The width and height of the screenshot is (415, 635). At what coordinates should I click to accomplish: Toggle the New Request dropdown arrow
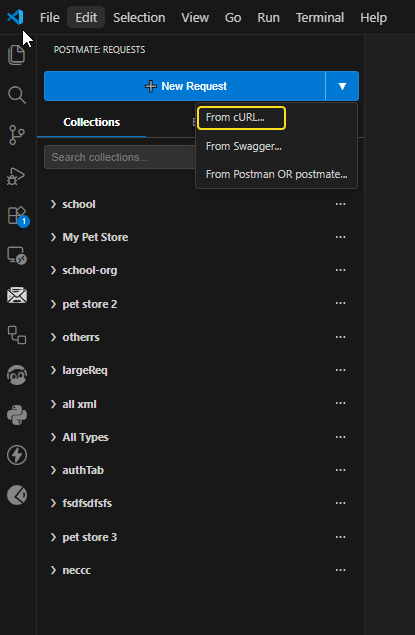click(342, 86)
